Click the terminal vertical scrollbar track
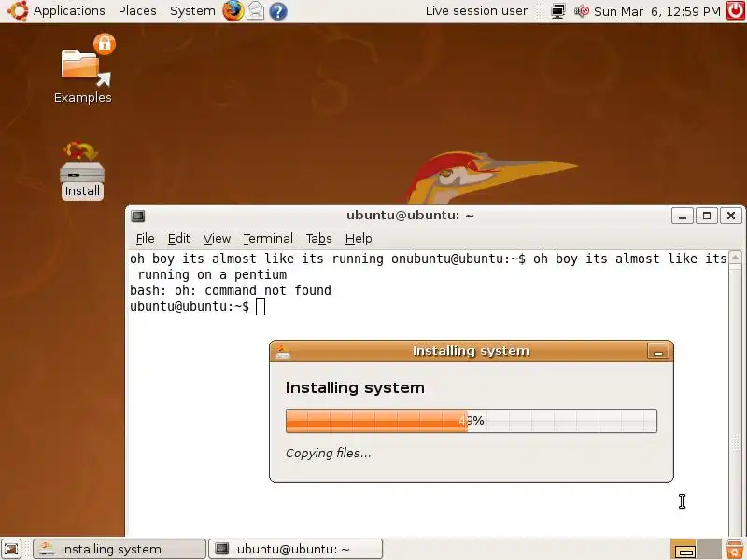 click(x=735, y=400)
